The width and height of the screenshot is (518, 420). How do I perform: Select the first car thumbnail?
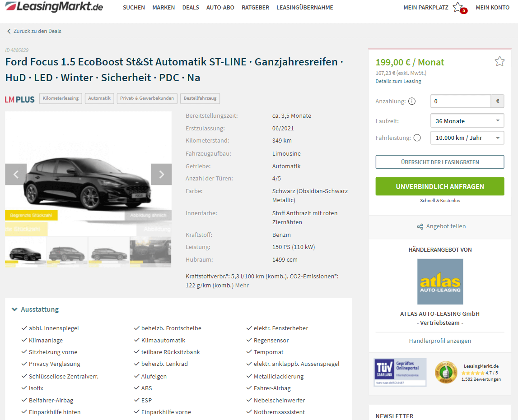click(25, 252)
